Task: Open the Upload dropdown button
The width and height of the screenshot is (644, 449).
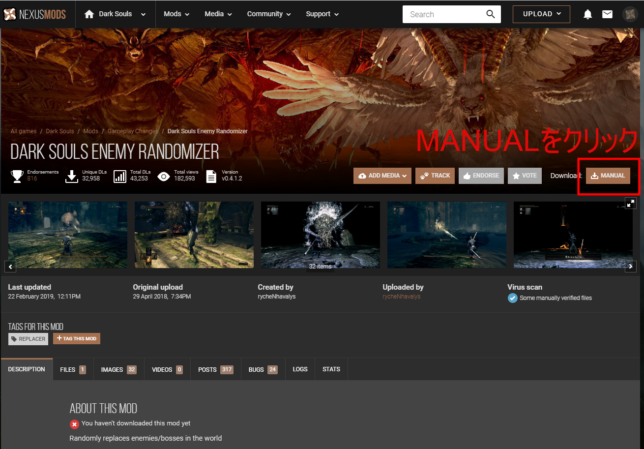Action: 541,14
